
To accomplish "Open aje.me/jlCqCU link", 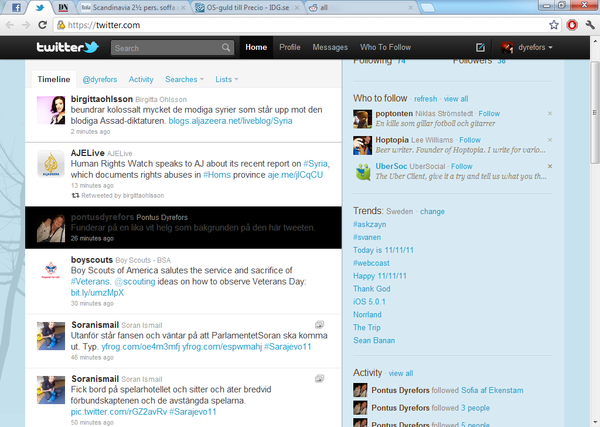I will [295, 175].
